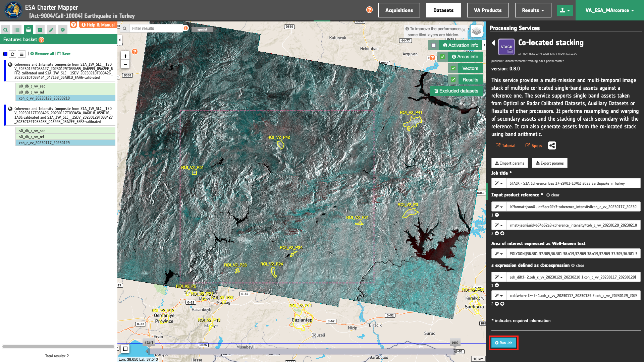The image size is (644, 362).
Task: Open the search tab in left panel
Action: 5,30
